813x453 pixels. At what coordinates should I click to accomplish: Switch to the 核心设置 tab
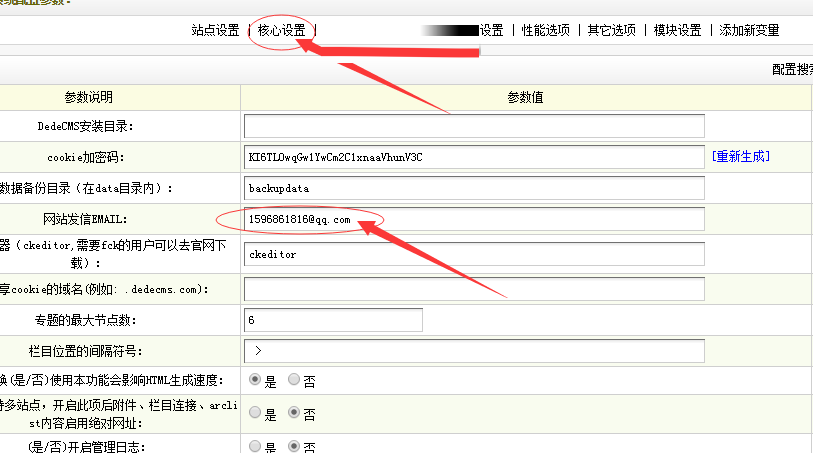coord(281,31)
